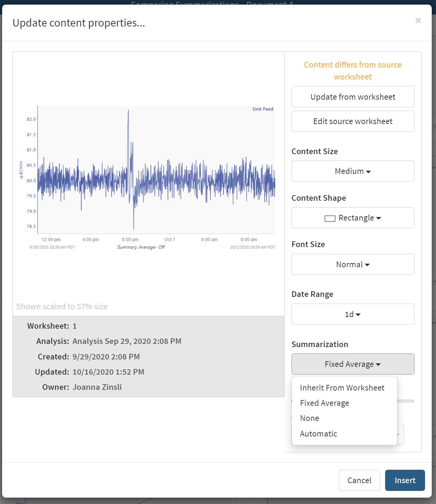The height and width of the screenshot is (504, 436).
Task: Click the rectangle shape icon in Content Shape
Action: pos(330,218)
